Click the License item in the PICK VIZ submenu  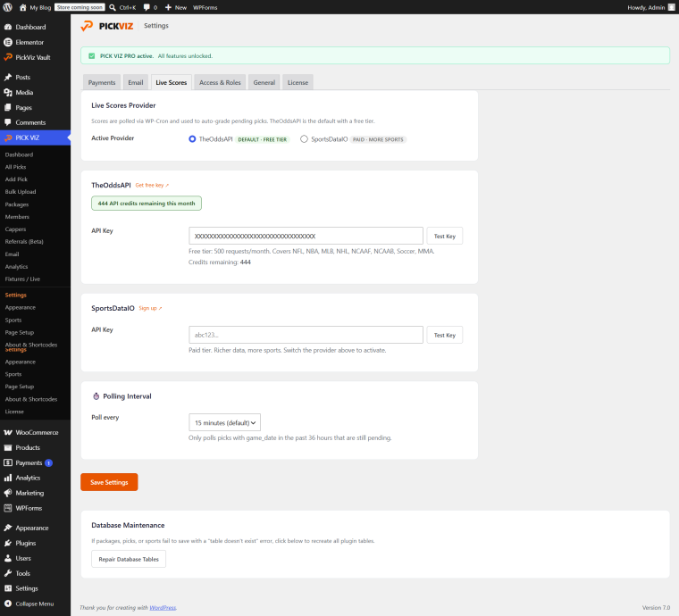(14, 412)
